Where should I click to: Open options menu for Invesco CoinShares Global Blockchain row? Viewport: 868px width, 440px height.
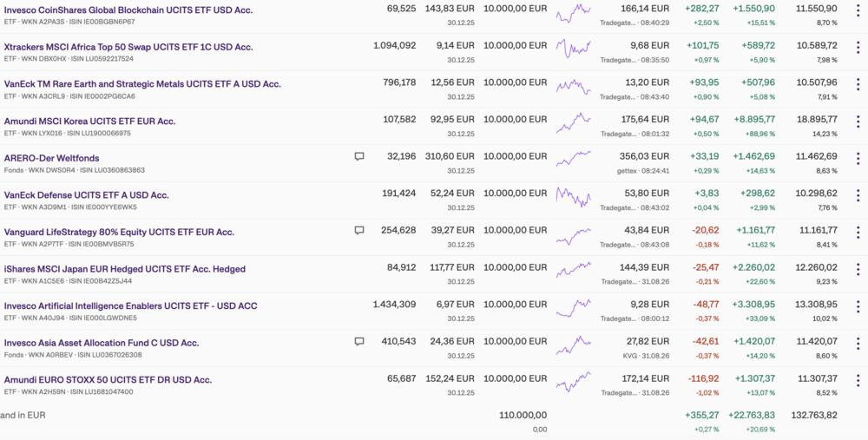[858, 10]
